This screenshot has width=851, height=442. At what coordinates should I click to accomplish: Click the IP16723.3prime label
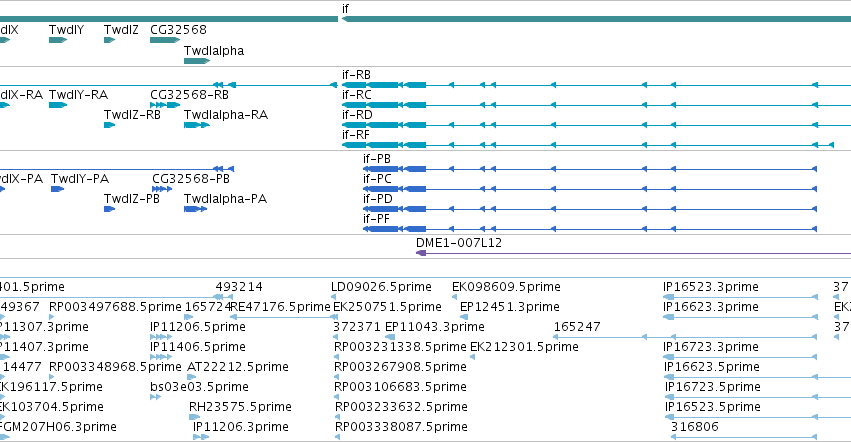[710, 348]
